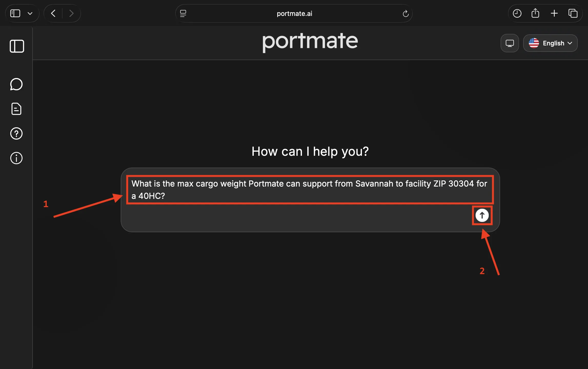
Task: Reload the page with the refresh icon
Action: click(405, 13)
